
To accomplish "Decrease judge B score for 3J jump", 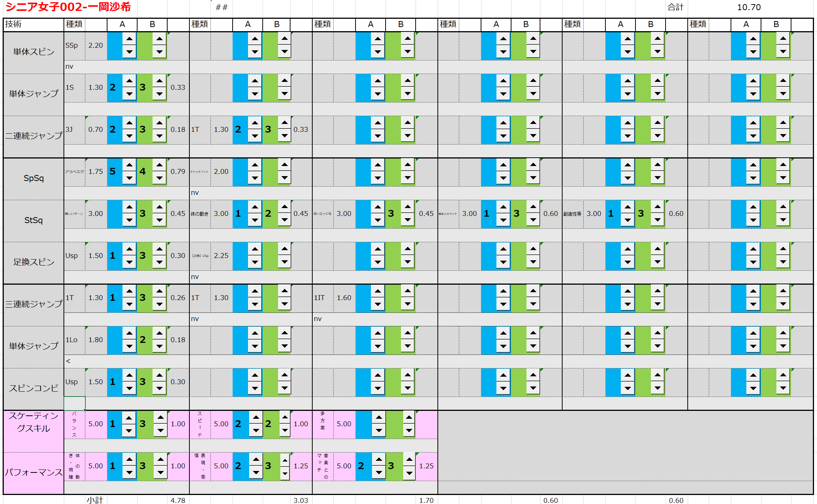I will [159, 136].
